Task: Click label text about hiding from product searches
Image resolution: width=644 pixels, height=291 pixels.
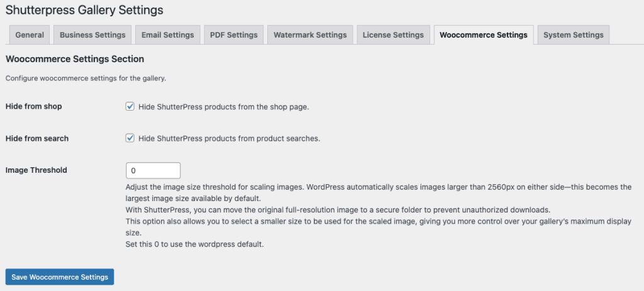Action: coord(229,138)
